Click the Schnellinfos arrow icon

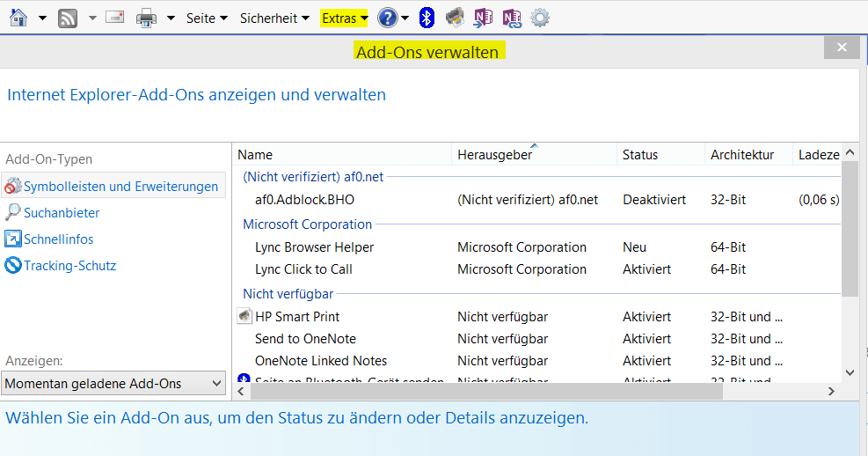click(12, 239)
